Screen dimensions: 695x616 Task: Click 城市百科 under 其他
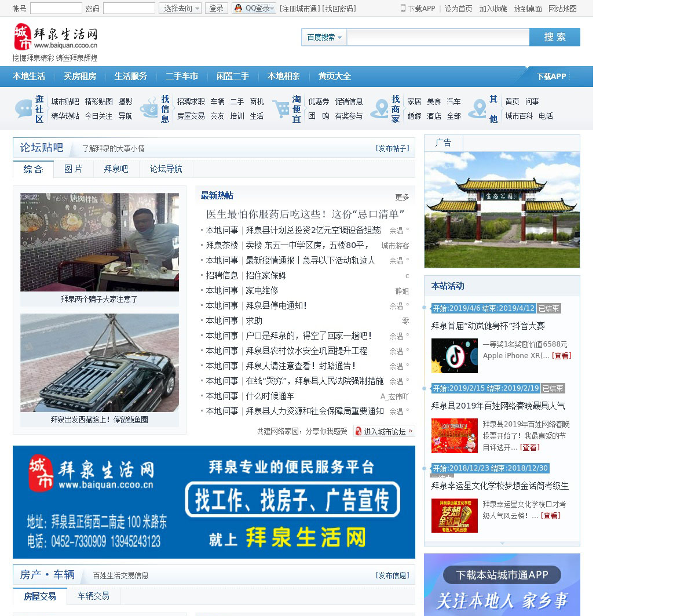tap(519, 116)
